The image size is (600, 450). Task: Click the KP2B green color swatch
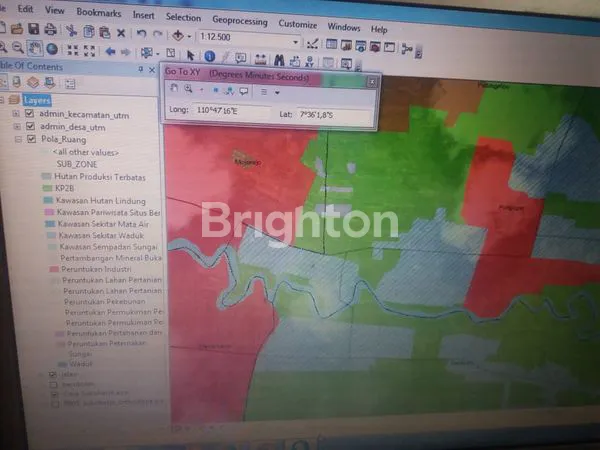click(x=47, y=188)
